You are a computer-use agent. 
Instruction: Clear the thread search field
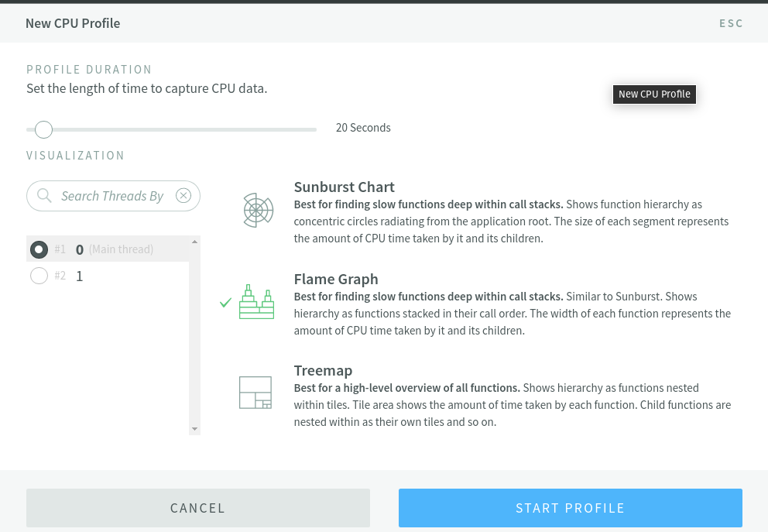click(183, 196)
